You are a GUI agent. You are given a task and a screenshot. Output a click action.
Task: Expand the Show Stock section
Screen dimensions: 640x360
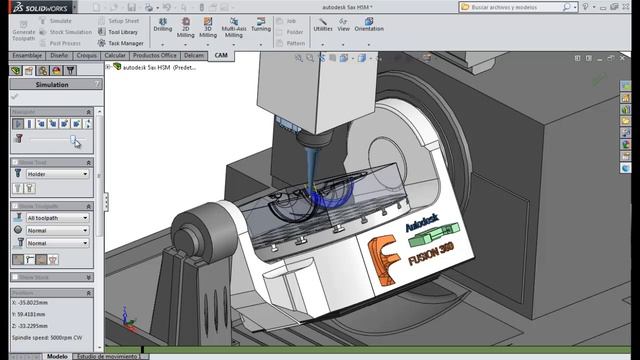[89, 277]
